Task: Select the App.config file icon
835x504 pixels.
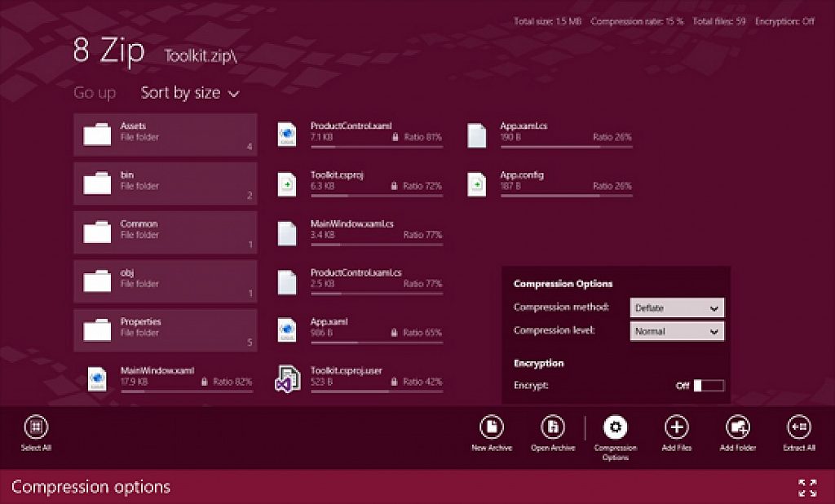Action: [x=476, y=183]
